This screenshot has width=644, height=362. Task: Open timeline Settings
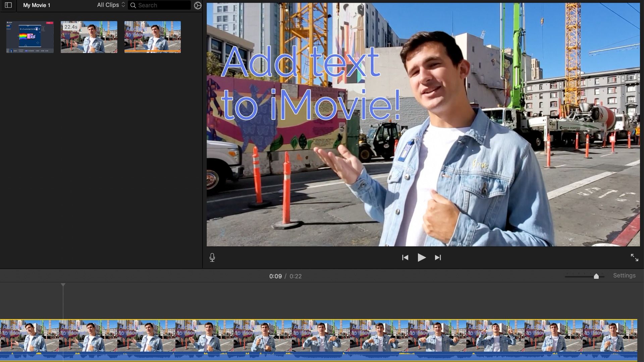624,276
